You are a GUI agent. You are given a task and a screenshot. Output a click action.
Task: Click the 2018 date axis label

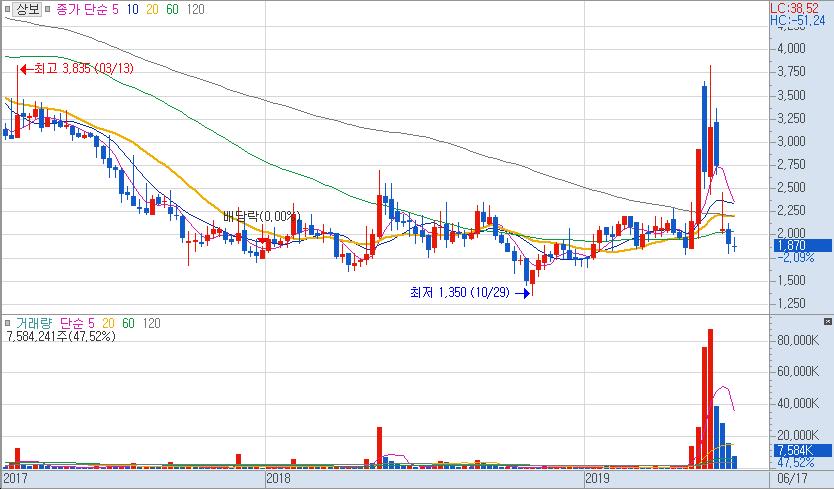(279, 478)
